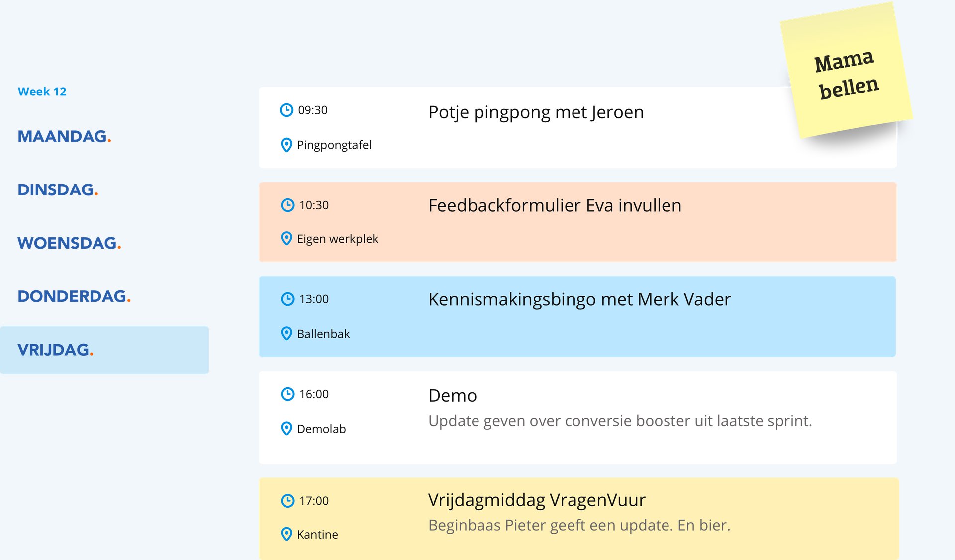Open the Potje pingpong met Jeroen event
Image resolution: width=955 pixels, height=560 pixels.
(536, 112)
